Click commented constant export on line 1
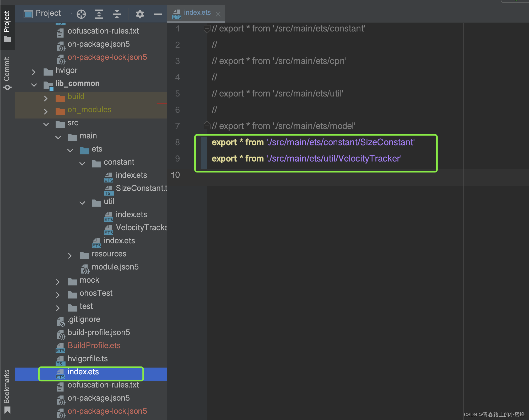Screen dimensions: 529x420 coord(288,28)
